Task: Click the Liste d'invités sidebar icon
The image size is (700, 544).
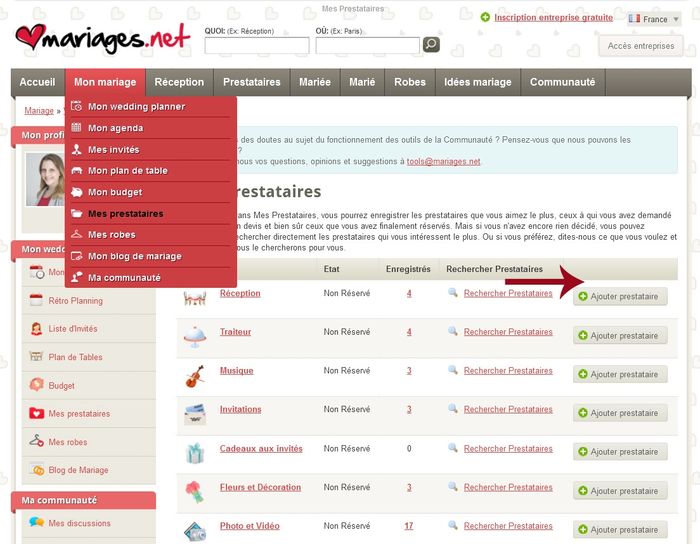Action: coord(36,328)
